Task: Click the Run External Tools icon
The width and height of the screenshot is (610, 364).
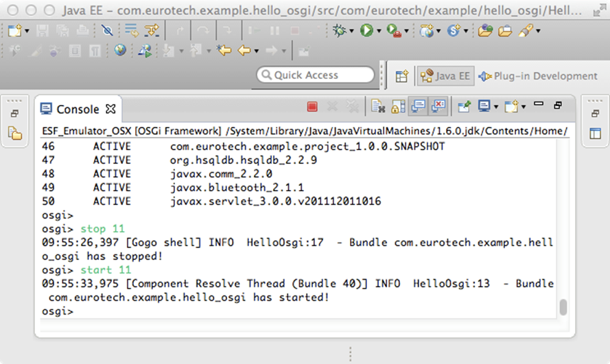Action: pyautogui.click(x=394, y=30)
